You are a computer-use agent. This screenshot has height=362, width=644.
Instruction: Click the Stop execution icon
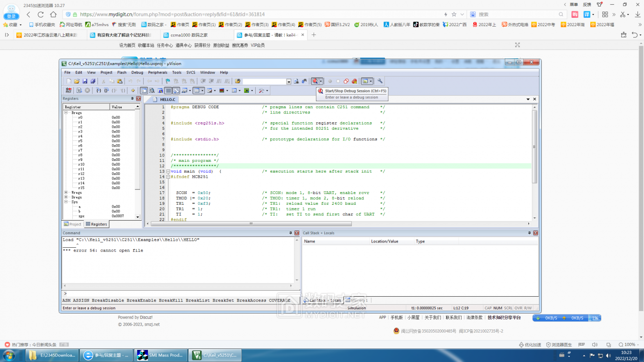pos(87,90)
